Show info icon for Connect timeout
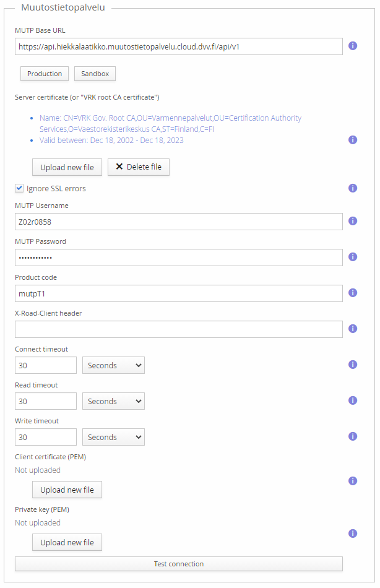The height and width of the screenshot is (588, 380). tap(353, 365)
